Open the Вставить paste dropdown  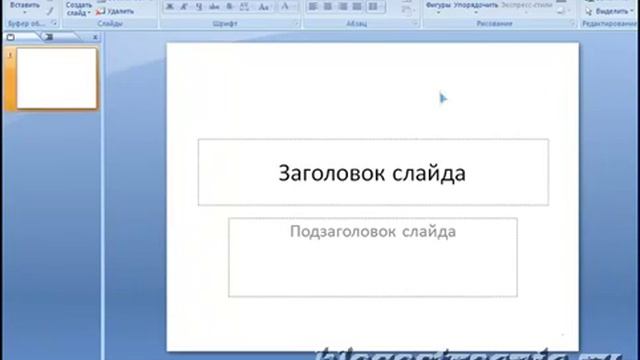24,7
